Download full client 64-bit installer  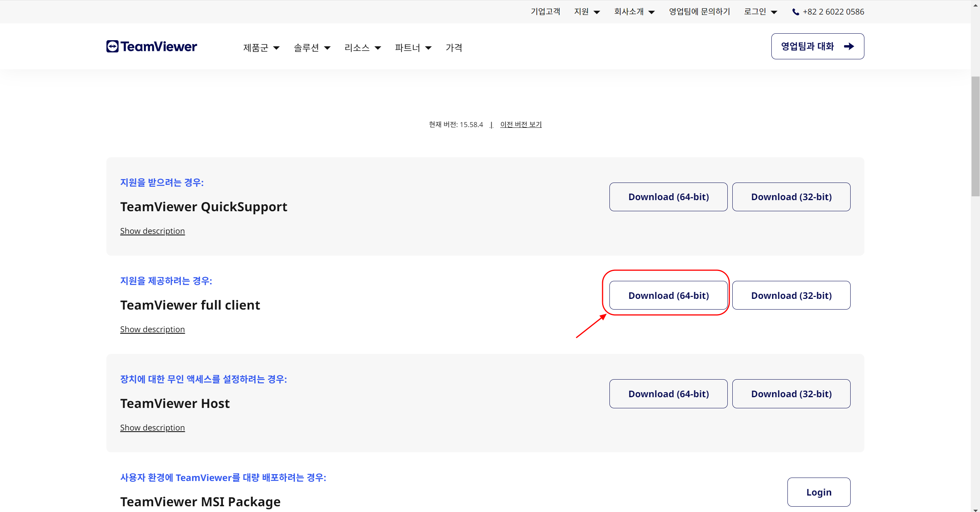668,295
